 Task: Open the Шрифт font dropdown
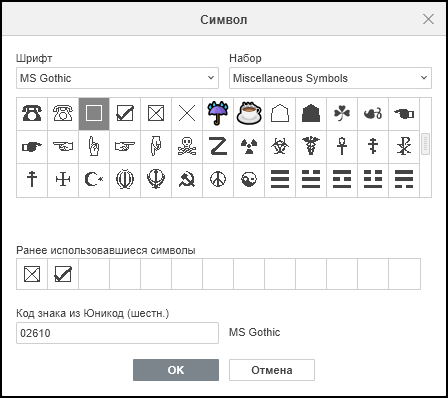[x=117, y=78]
